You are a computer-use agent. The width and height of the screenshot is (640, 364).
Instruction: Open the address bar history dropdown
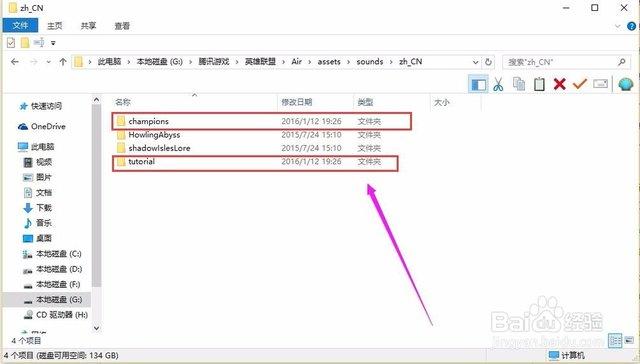click(x=475, y=62)
